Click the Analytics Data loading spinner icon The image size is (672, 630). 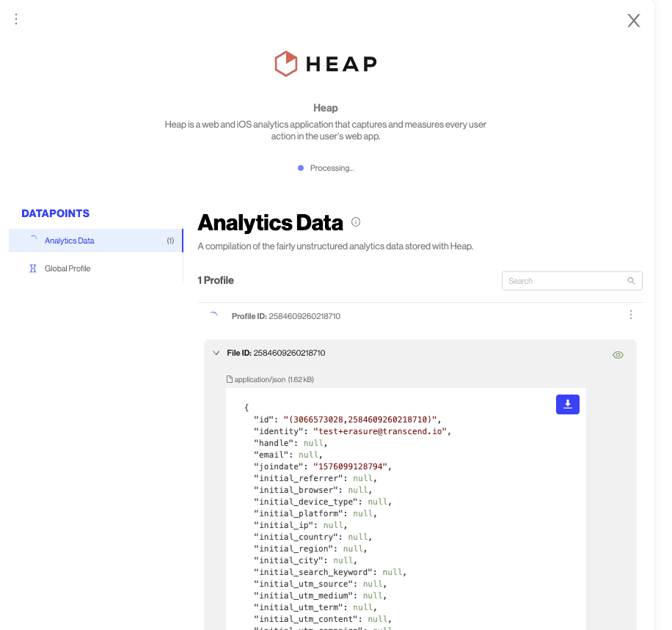pos(33,240)
